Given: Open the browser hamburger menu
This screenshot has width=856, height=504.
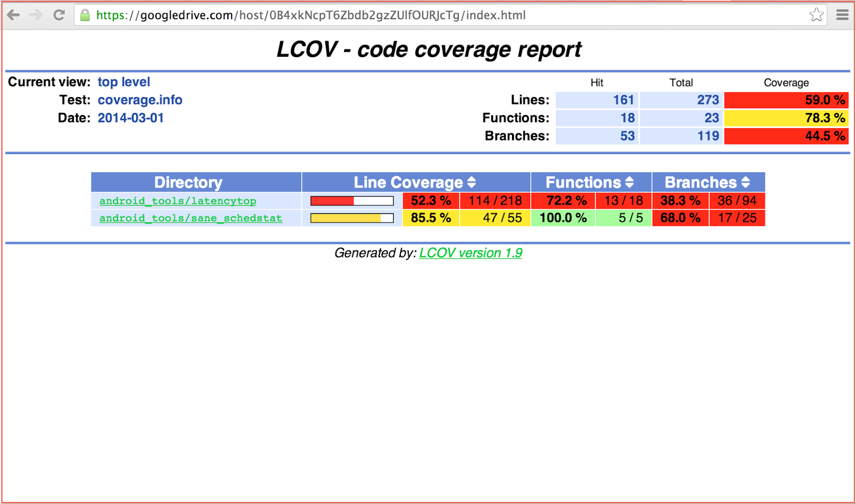Looking at the screenshot, I should tap(841, 15).
